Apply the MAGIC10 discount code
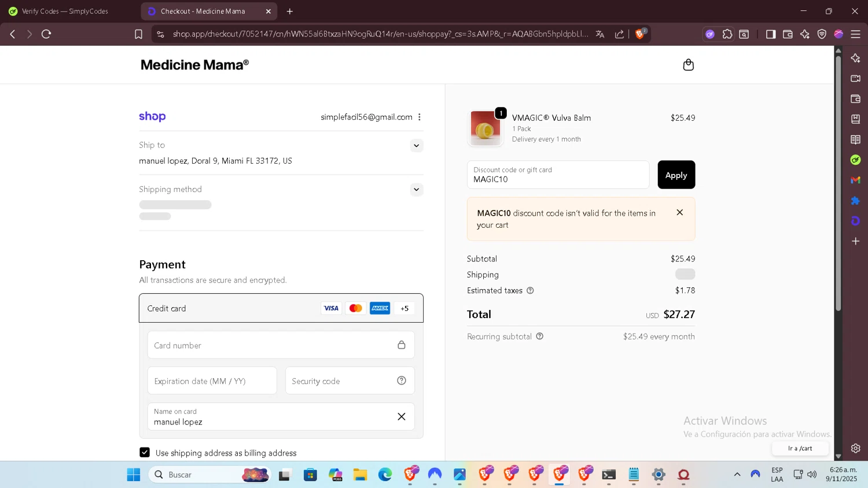The width and height of the screenshot is (868, 488). coord(676,175)
